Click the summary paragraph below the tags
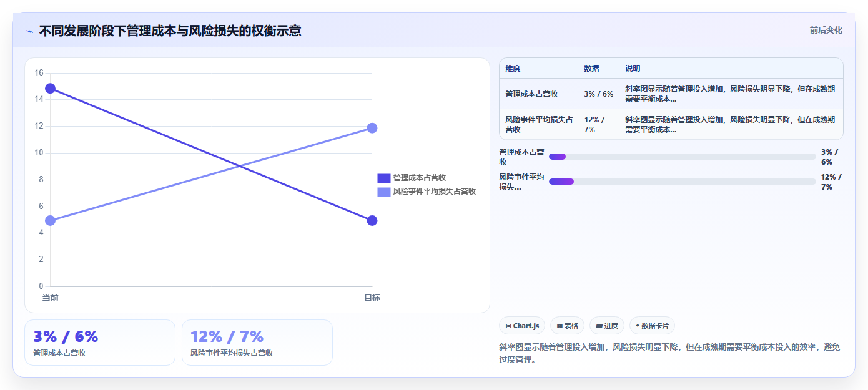This screenshot has height=390, width=868. (x=669, y=353)
